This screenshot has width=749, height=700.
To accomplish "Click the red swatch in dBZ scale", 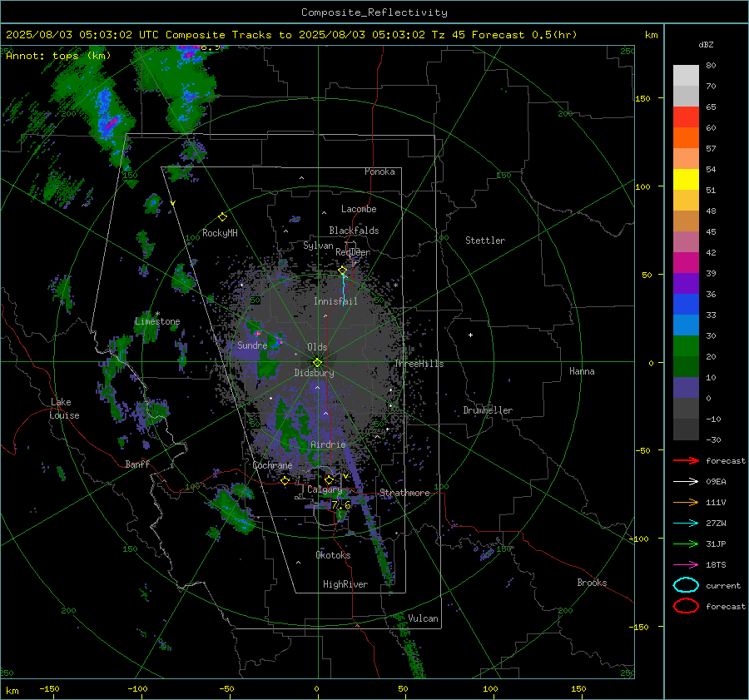I will point(686,117).
